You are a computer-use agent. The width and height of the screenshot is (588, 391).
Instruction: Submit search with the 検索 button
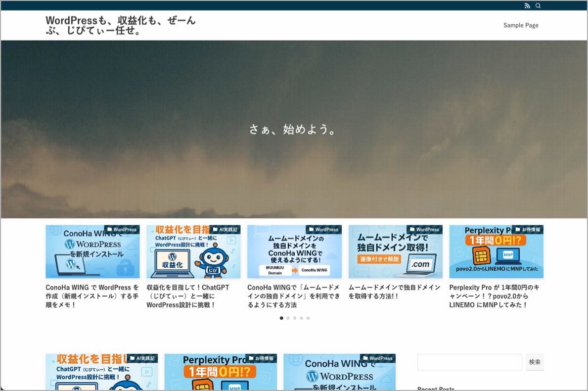(x=535, y=362)
